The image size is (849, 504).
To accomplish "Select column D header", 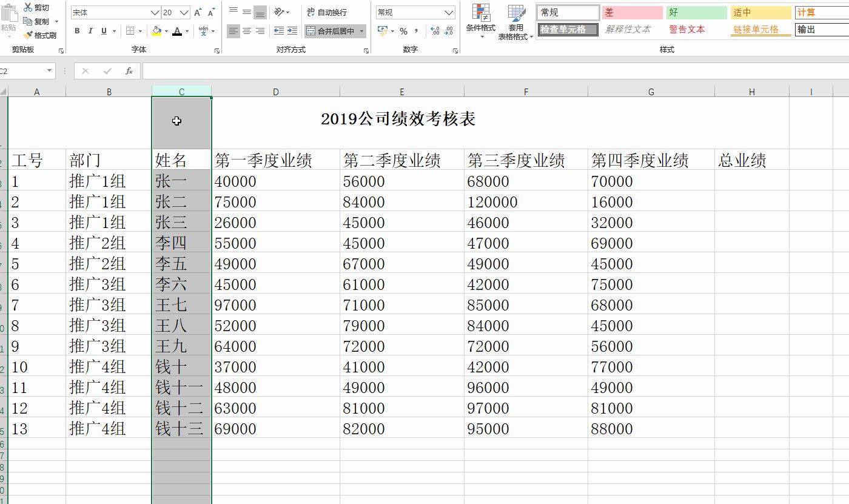I will pyautogui.click(x=275, y=92).
